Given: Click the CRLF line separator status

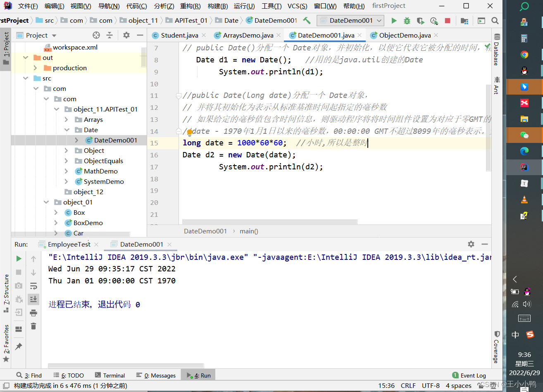Looking at the screenshot, I should pyautogui.click(x=408, y=385).
